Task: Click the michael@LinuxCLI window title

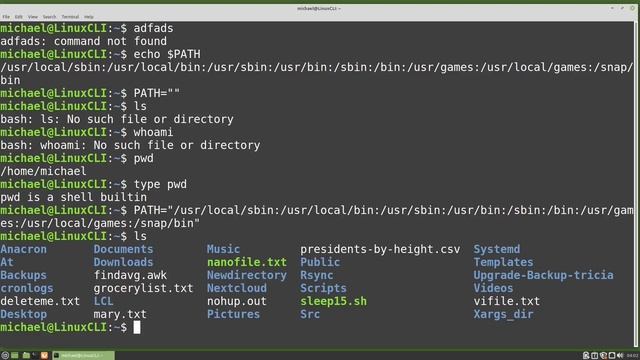Action: point(319,8)
